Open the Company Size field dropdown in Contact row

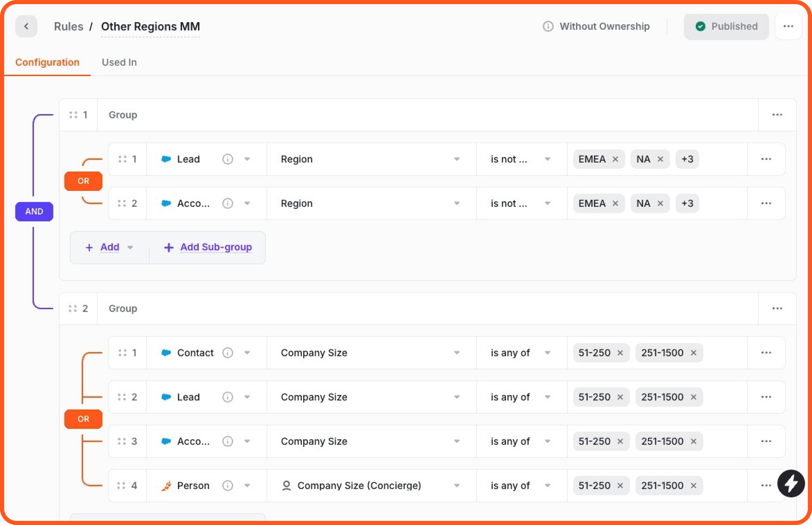372,353
